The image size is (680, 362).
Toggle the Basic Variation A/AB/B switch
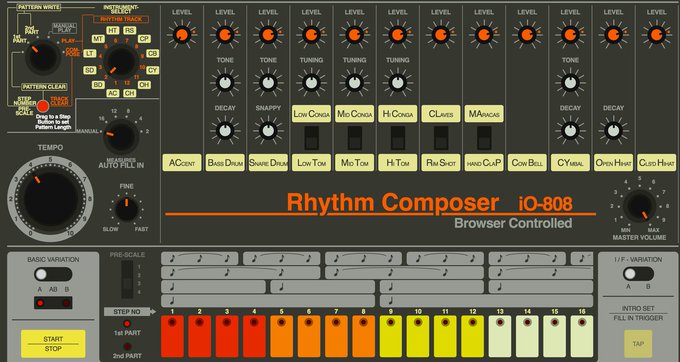pos(53,274)
